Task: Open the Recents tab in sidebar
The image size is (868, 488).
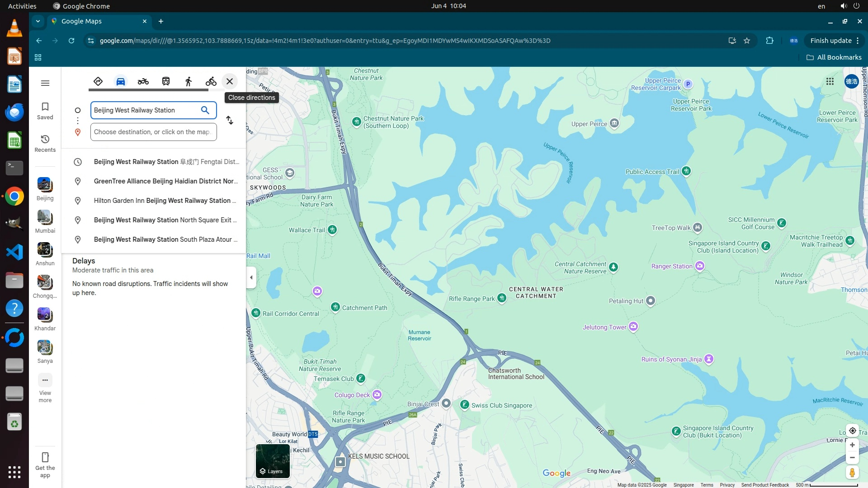Action: [45, 143]
